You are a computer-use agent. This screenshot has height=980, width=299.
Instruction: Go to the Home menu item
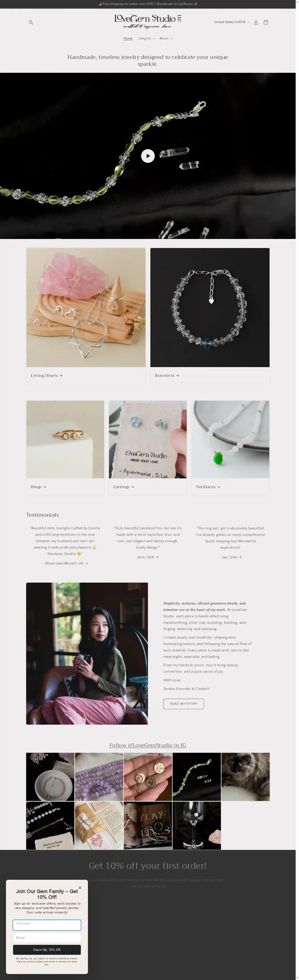click(x=128, y=39)
